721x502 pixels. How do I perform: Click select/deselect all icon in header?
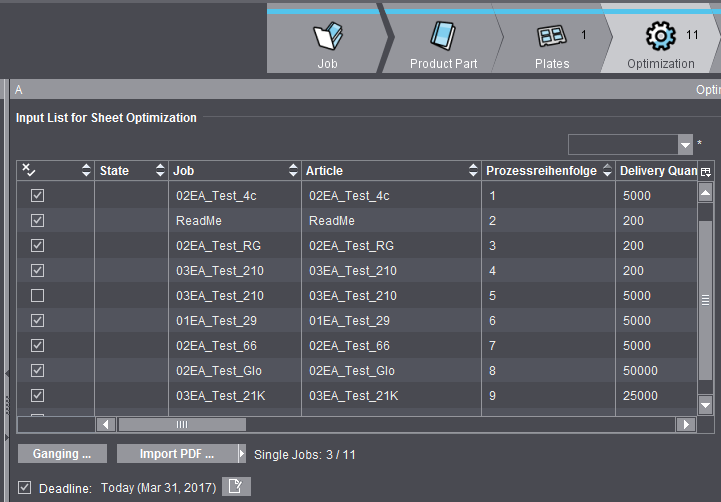[x=29, y=171]
